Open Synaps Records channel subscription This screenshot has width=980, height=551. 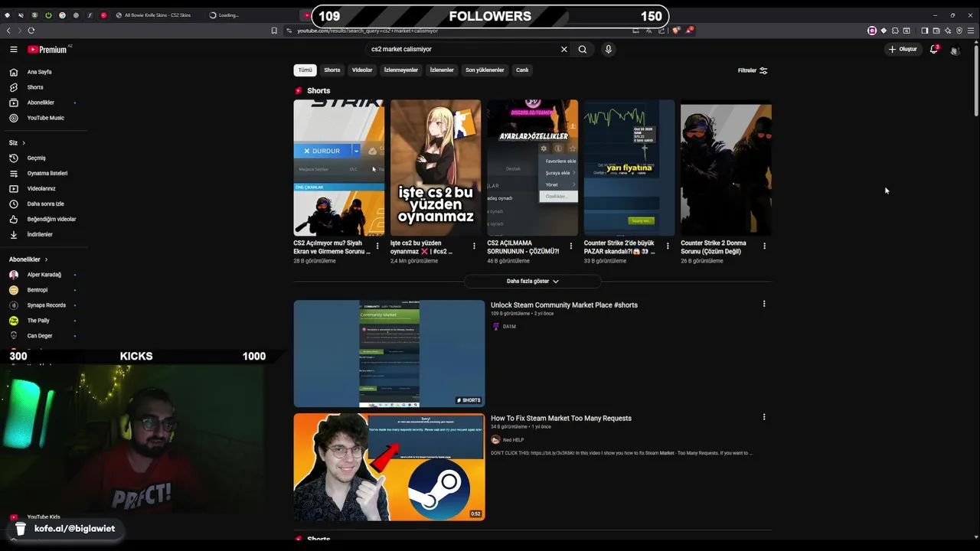coord(46,305)
